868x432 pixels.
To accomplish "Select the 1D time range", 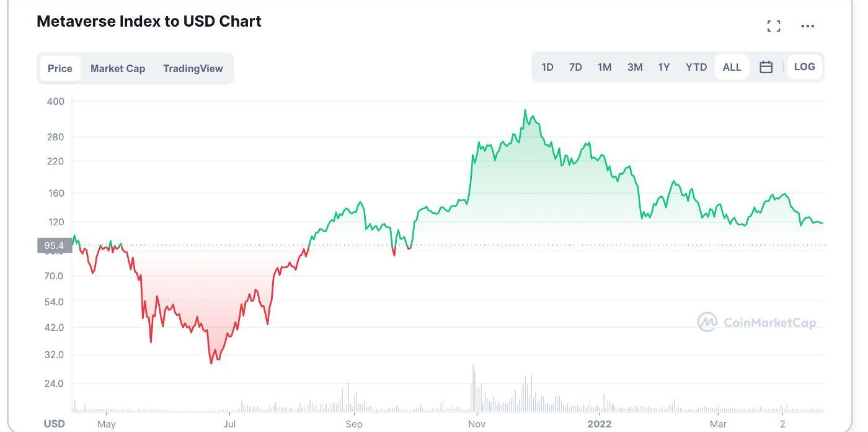I will (547, 67).
